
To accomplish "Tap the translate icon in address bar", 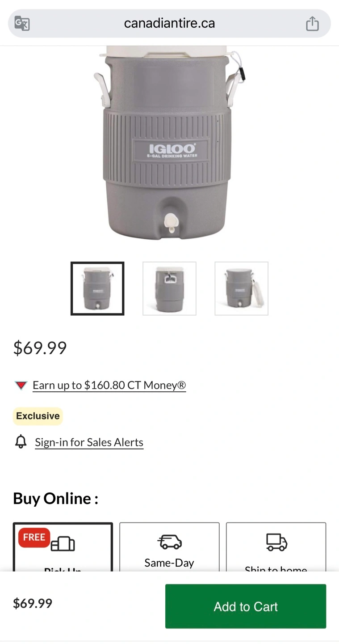I will [x=22, y=23].
